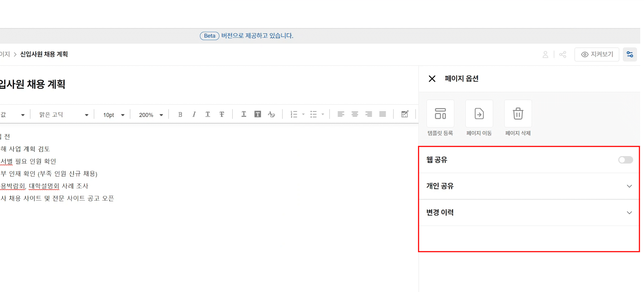Screen dimensions: 644x292
Task: Toggle italic text formatting
Action: coord(194,115)
